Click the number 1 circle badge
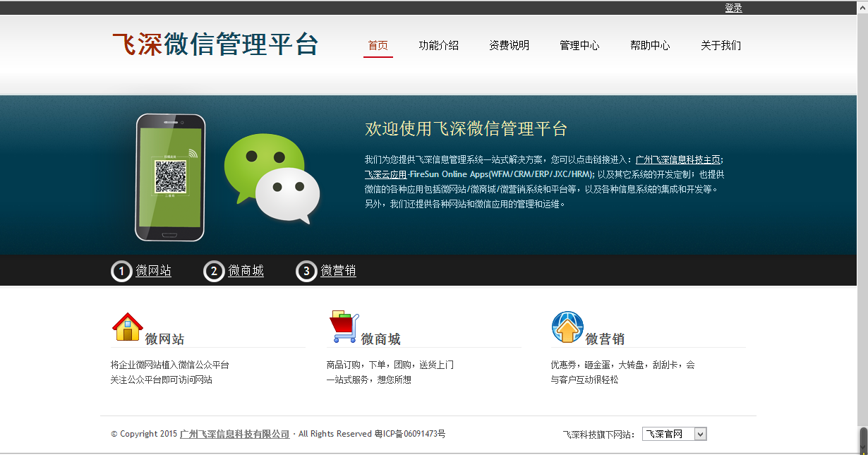 pos(121,271)
